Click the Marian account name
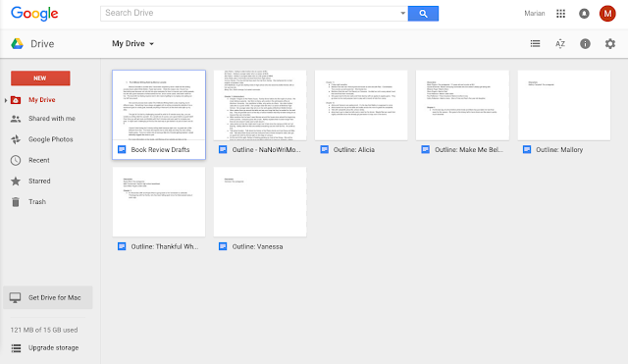 point(535,13)
